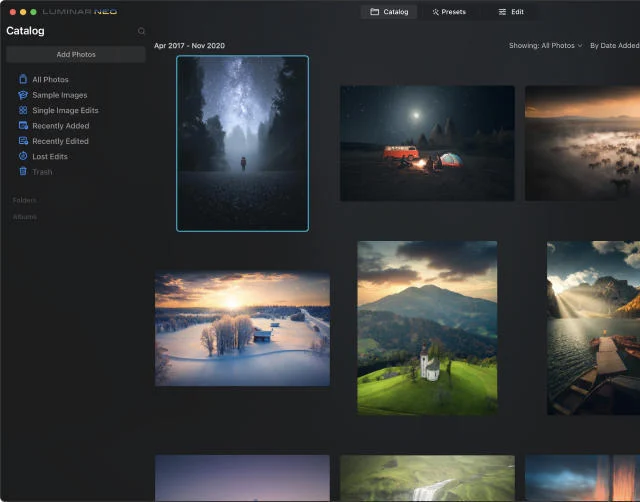Select Lost Edits in the sidebar
640x502 pixels.
(x=50, y=156)
